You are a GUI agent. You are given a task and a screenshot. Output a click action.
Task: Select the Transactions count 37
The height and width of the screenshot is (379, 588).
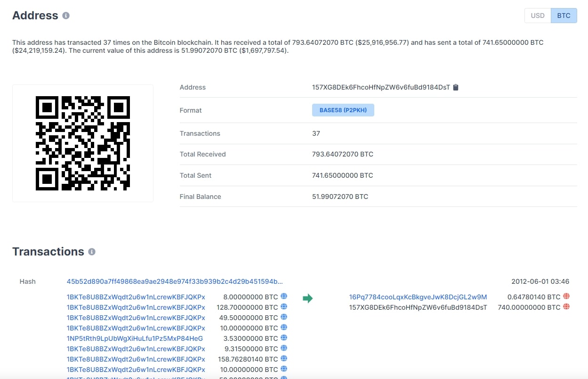316,133
